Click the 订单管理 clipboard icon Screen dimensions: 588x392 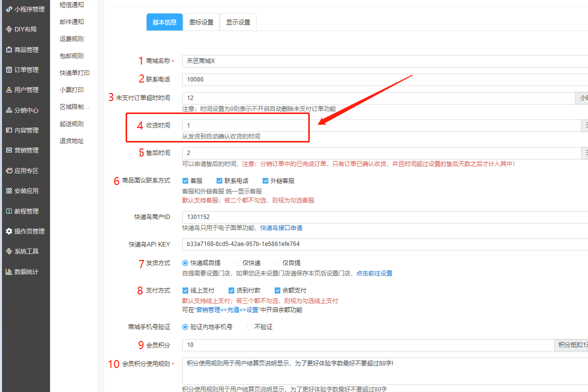coord(9,70)
